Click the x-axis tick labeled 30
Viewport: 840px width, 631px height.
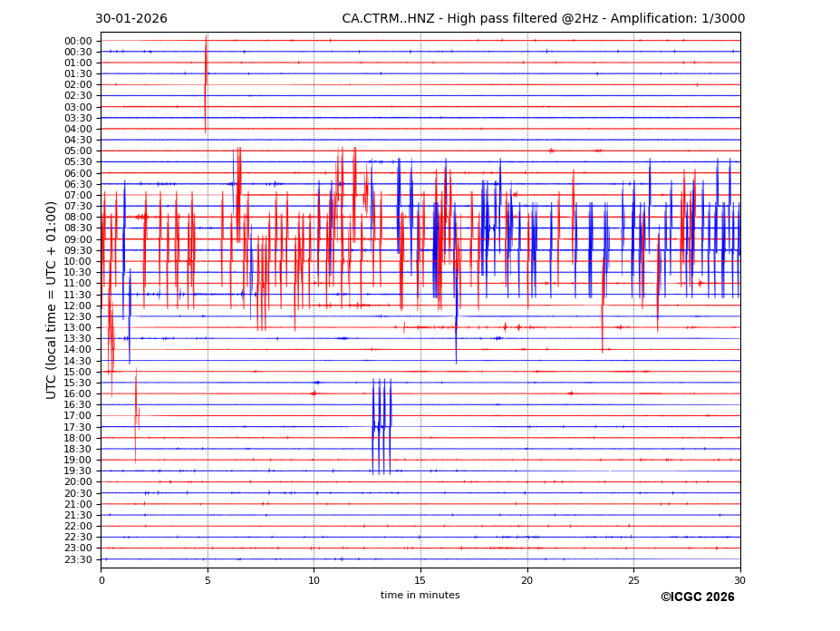(x=740, y=580)
